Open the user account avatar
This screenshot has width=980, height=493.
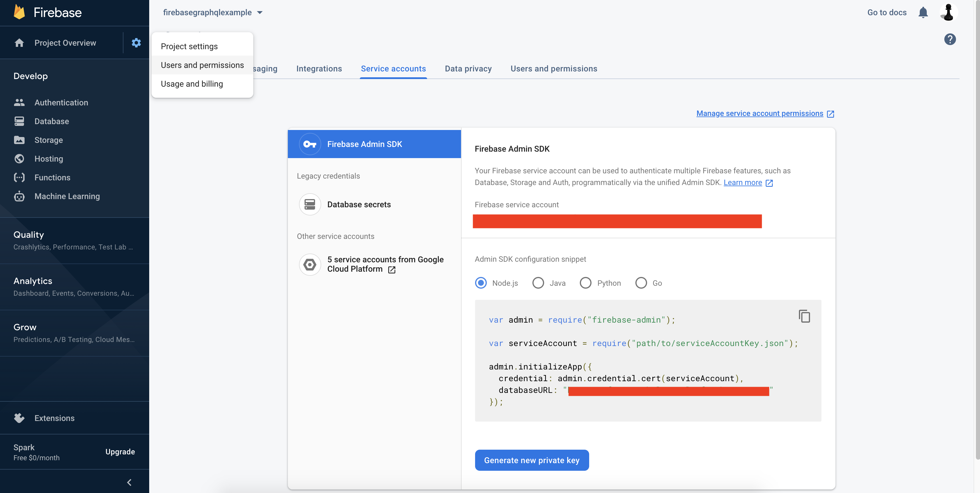point(949,13)
